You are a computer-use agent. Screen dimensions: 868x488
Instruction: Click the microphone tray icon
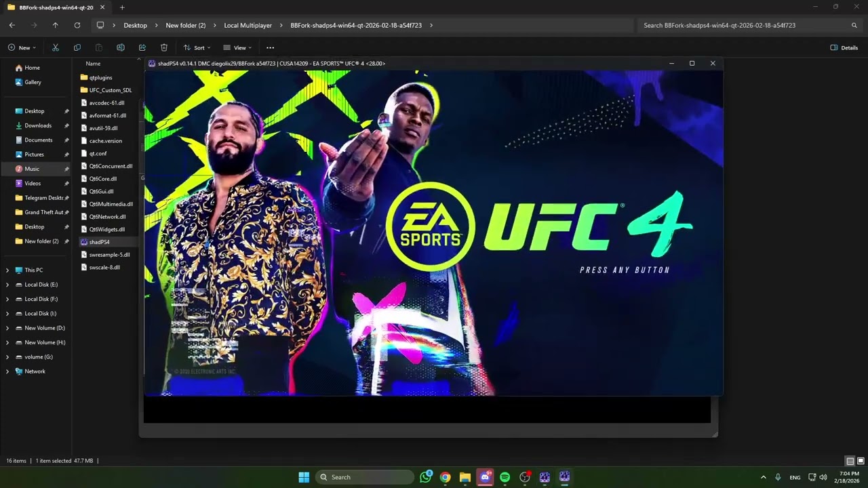[x=778, y=477]
